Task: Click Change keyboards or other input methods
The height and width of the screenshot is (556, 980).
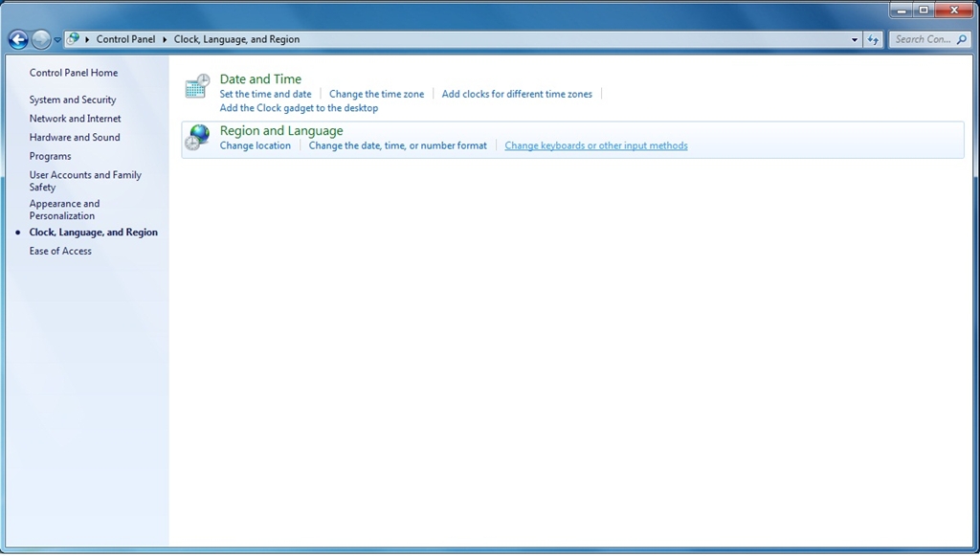Action: pos(596,145)
